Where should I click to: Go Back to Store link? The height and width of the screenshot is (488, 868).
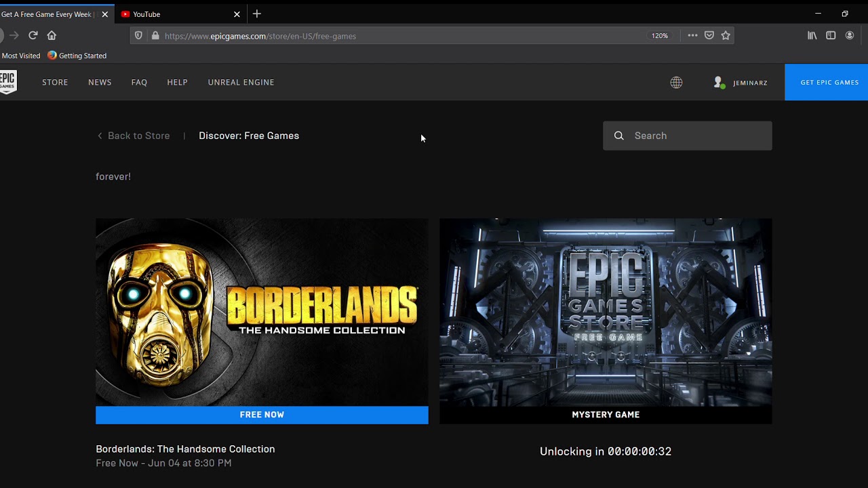134,136
